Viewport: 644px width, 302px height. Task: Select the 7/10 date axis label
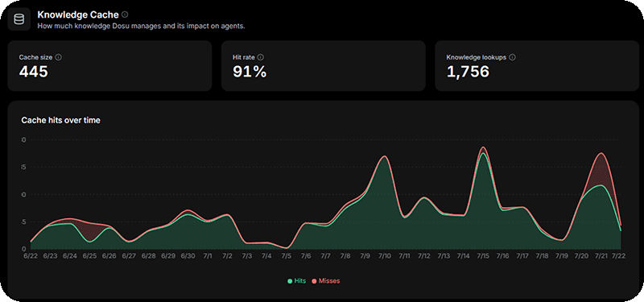(385, 256)
